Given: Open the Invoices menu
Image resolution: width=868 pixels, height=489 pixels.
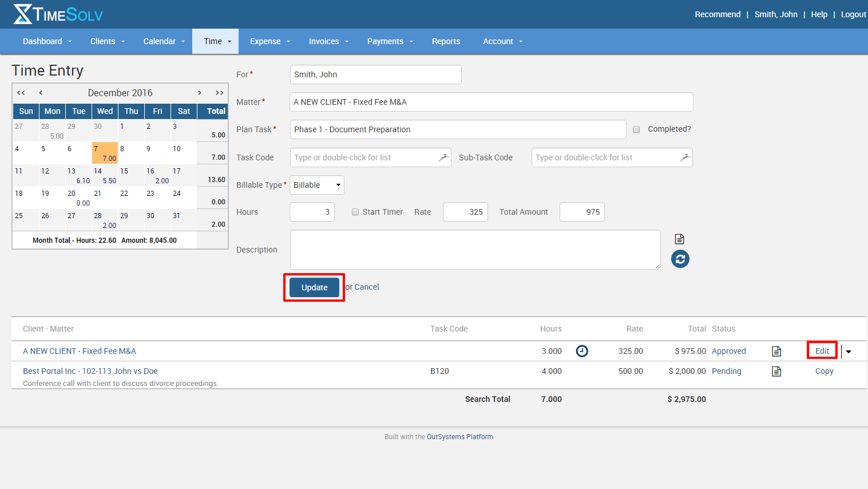Looking at the screenshot, I should 328,41.
